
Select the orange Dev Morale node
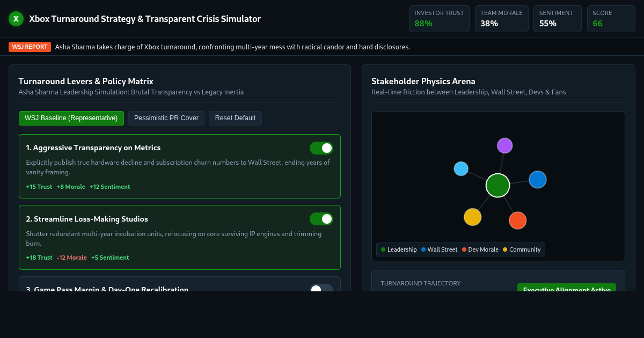[517, 221]
